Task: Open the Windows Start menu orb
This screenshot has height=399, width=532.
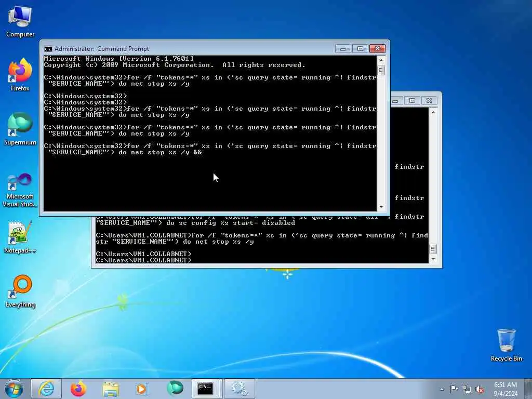Action: pos(14,389)
